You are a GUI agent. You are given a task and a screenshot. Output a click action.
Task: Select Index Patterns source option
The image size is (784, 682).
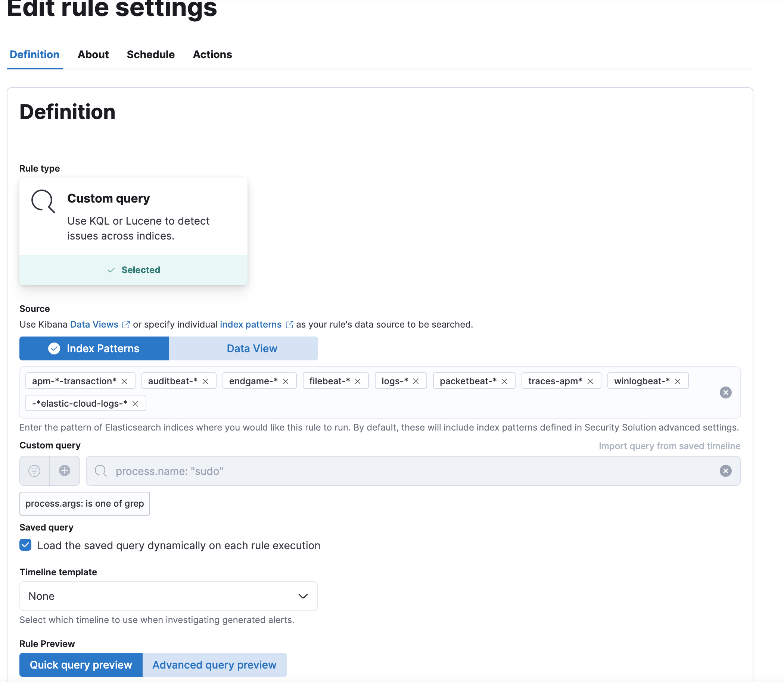[x=94, y=348]
